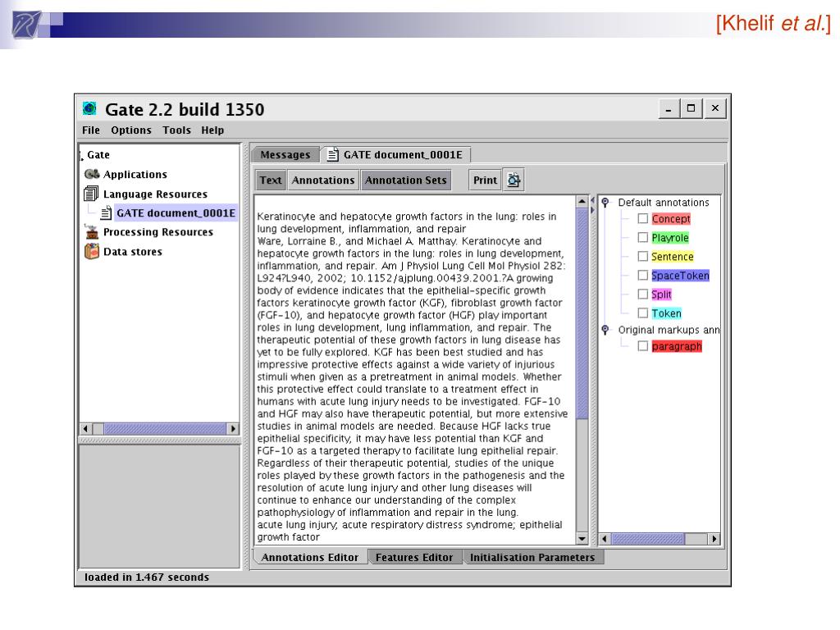
Task: Maximize the Gate window
Action: [x=691, y=108]
